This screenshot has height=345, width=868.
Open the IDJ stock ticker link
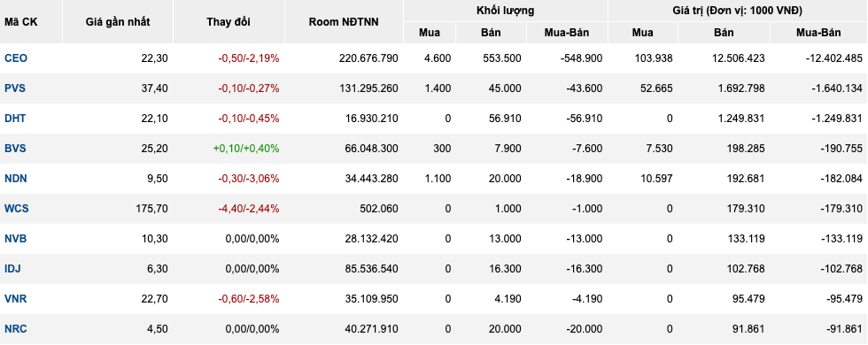coord(12,269)
